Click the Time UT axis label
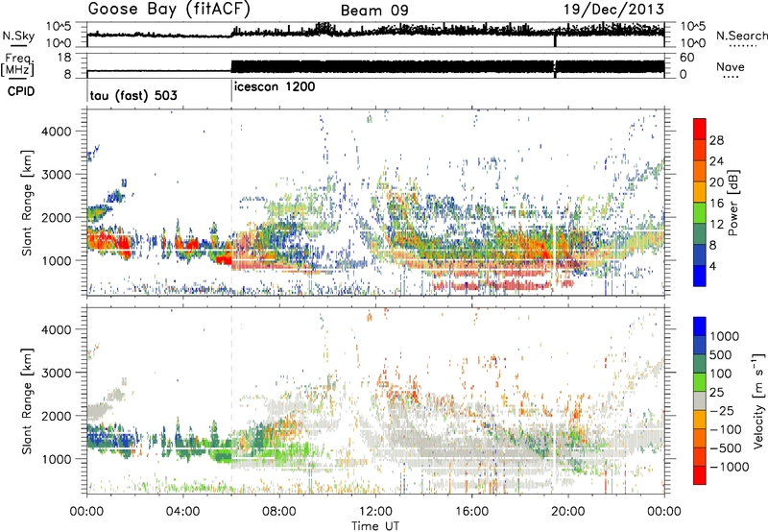Screen dimensions: 768x532 (375, 526)
